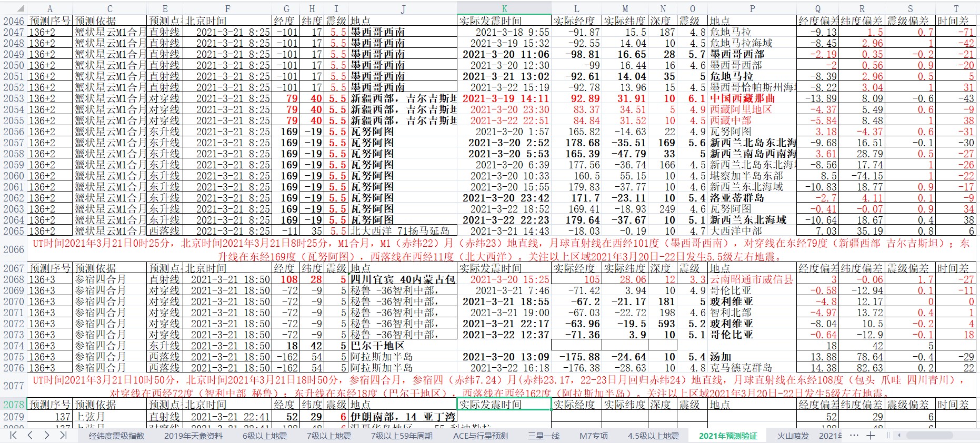Open the M7专项 sheet tab
This screenshot has height=443, width=980.
[x=594, y=436]
